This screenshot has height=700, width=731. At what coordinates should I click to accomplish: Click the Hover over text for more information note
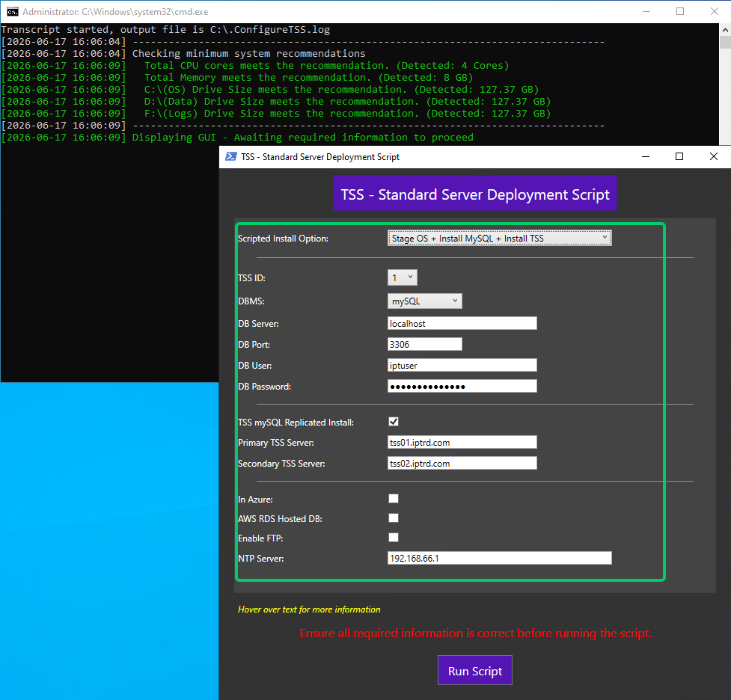(x=309, y=609)
